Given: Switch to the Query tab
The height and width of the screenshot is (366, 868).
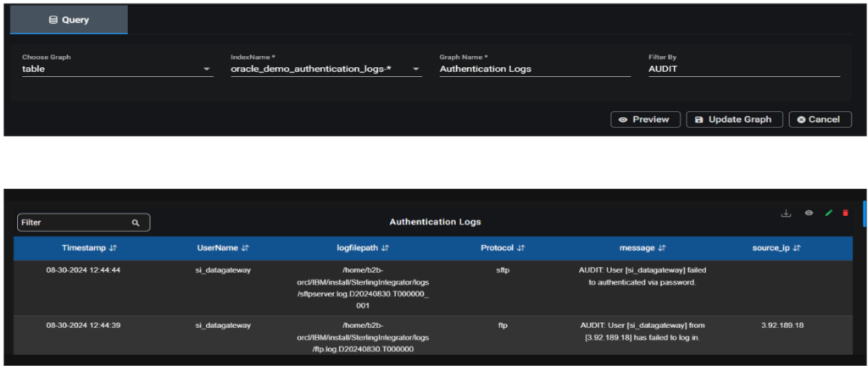Looking at the screenshot, I should click(70, 19).
